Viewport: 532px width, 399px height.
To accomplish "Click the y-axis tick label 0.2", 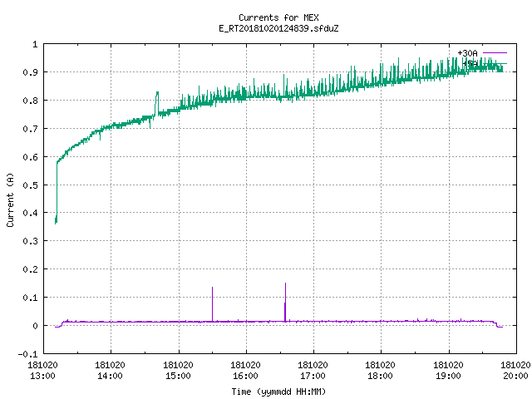I will click(30, 269).
